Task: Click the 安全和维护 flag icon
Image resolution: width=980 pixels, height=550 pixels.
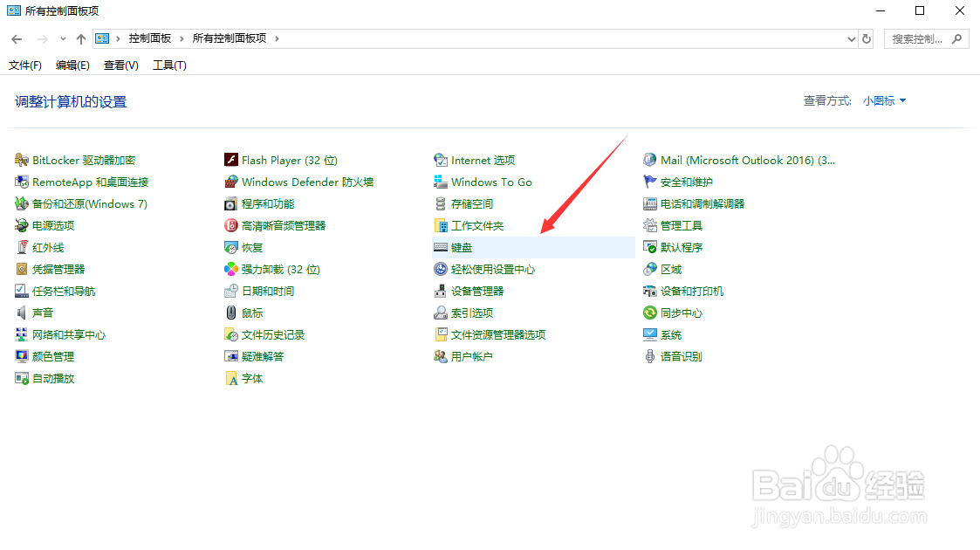Action: (x=650, y=182)
